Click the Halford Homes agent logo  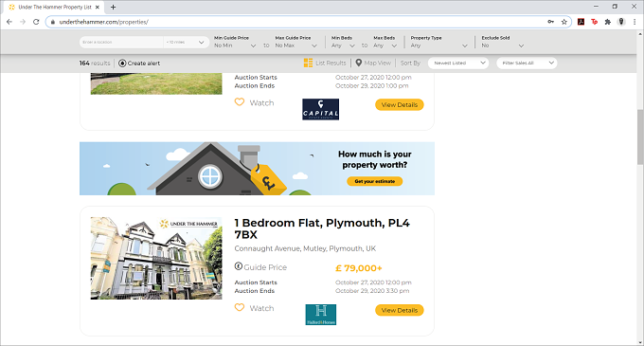point(321,315)
